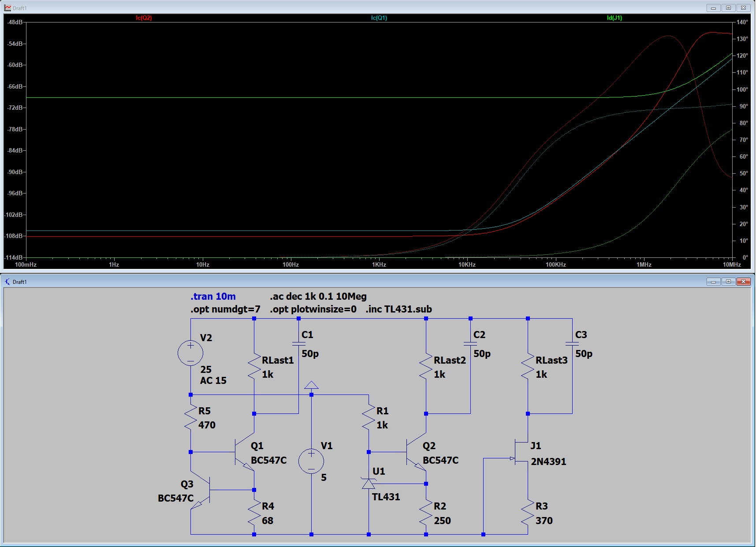Click the .tran 10m directive text
Viewport: 756px width, 547px height.
coord(213,297)
